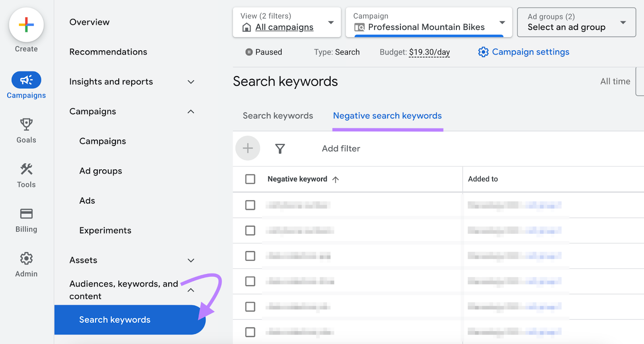Open the Billing card icon
The image size is (644, 344).
[x=26, y=214]
